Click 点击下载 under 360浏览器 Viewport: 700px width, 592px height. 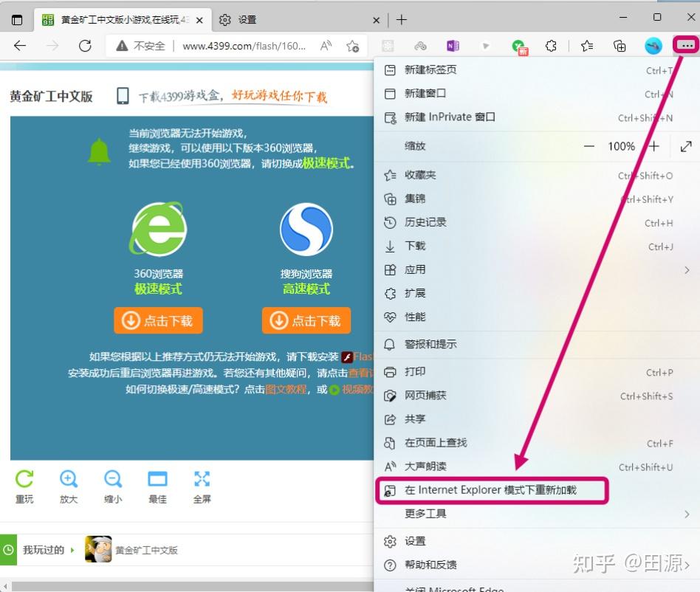158,320
